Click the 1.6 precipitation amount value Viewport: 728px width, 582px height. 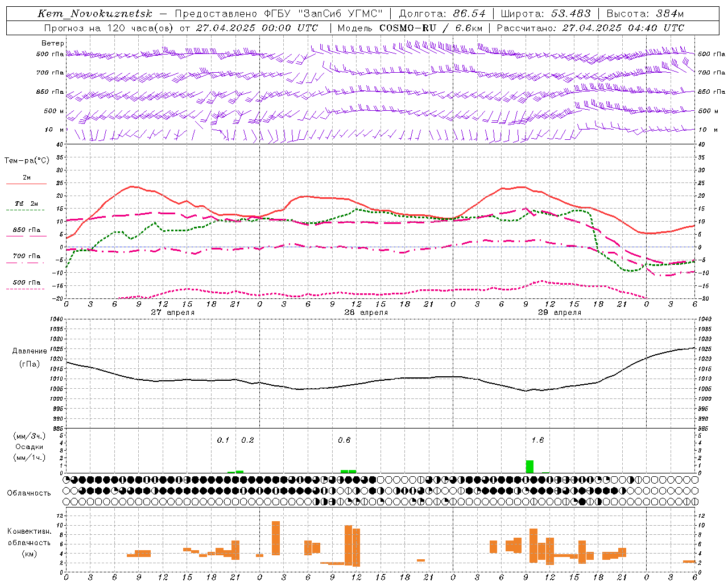tap(537, 440)
